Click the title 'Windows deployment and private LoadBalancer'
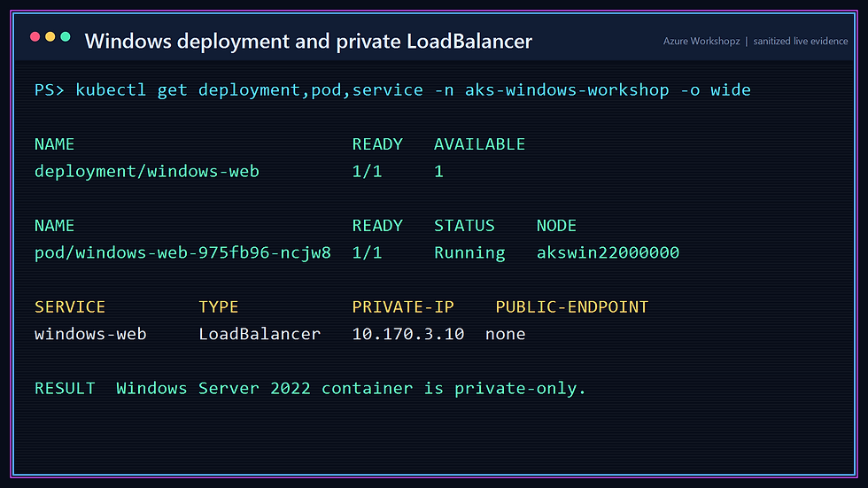Viewport: 868px width, 488px height. (308, 42)
